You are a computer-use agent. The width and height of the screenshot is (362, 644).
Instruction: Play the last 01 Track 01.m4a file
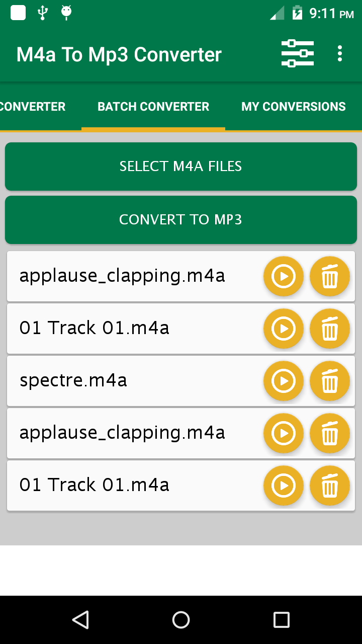pos(283,486)
